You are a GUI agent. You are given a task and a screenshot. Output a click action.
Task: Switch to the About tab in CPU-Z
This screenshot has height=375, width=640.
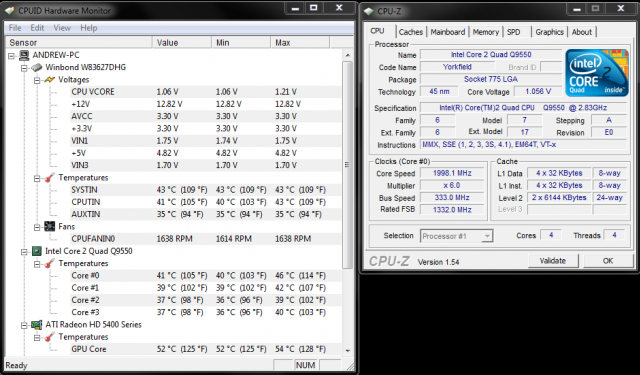click(x=582, y=32)
